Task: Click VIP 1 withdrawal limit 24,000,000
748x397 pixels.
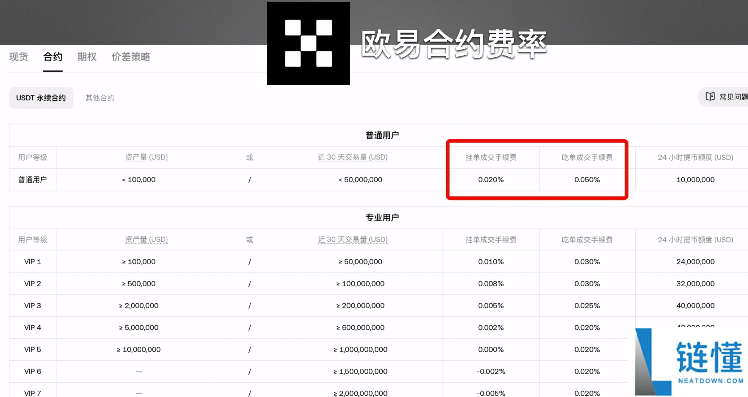Action: click(x=696, y=262)
